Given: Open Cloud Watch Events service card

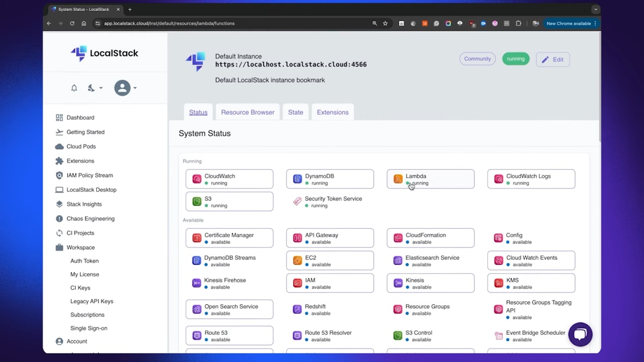Looking at the screenshot, I should point(531,260).
